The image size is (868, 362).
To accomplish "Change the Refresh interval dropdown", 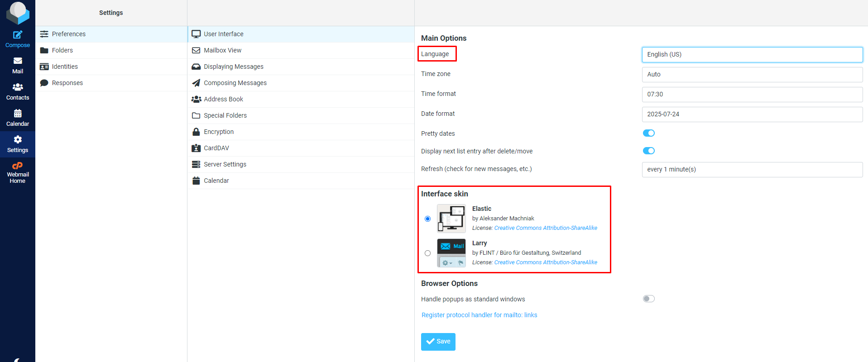I will pos(752,169).
